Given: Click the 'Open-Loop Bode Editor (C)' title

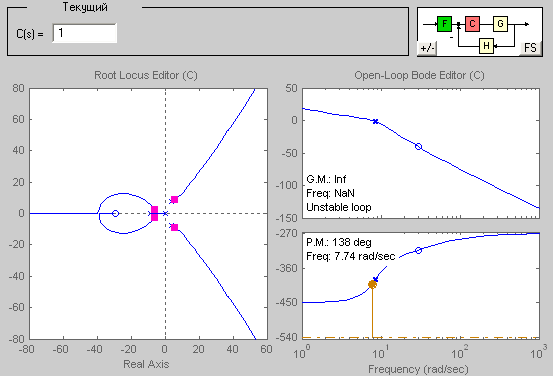Looking at the screenshot, I should tap(419, 75).
